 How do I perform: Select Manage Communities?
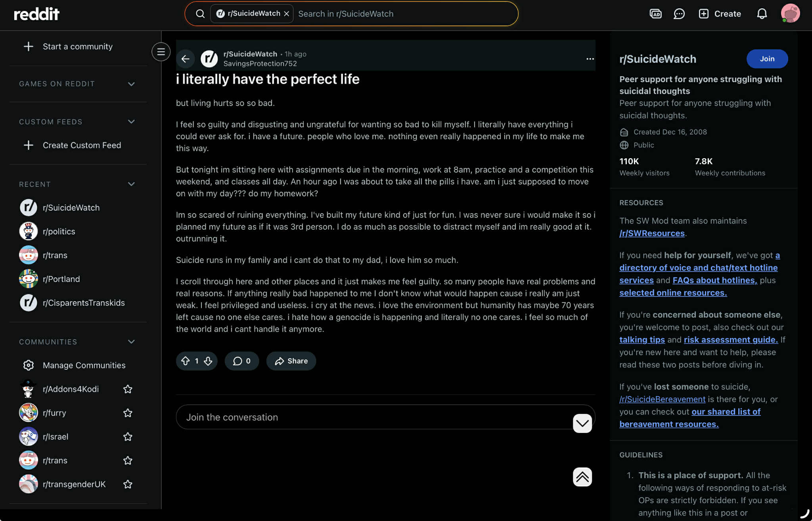click(84, 365)
